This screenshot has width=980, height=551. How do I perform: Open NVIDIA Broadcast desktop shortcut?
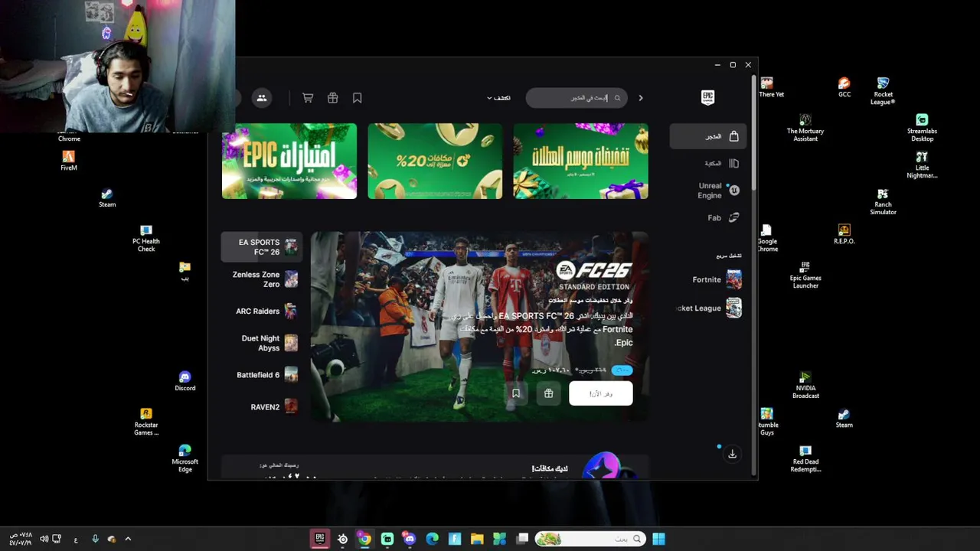point(805,385)
